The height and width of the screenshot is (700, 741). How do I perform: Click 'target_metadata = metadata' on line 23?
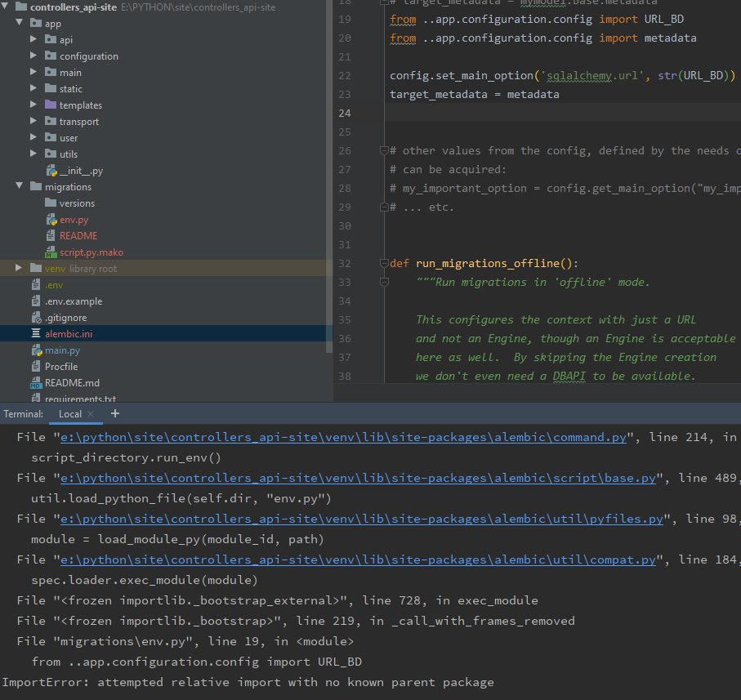pyautogui.click(x=475, y=95)
